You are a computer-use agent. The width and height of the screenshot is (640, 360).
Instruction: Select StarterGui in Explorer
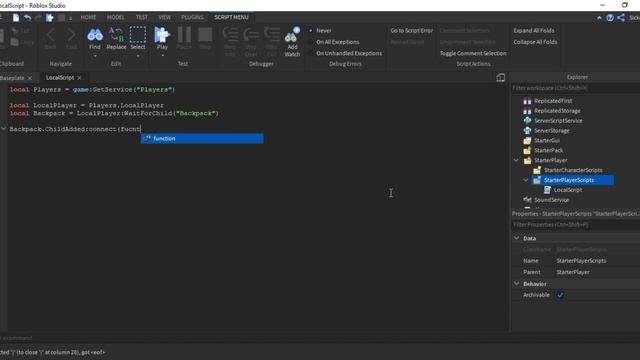pos(547,140)
